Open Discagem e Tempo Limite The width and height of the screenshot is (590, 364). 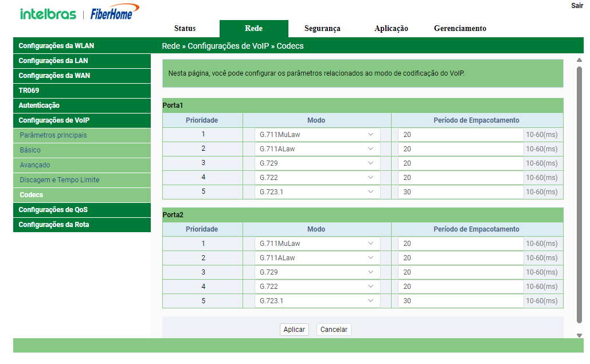82,180
